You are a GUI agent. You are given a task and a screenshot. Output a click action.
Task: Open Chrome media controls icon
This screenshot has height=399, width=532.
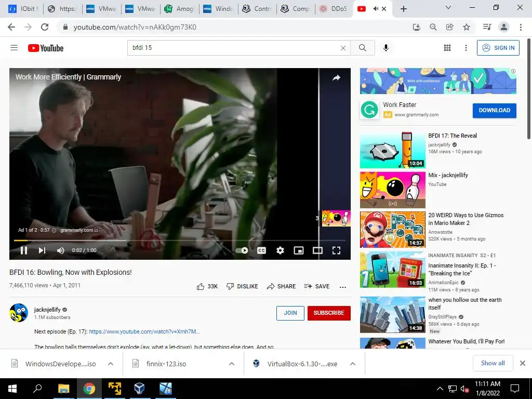[x=487, y=27]
